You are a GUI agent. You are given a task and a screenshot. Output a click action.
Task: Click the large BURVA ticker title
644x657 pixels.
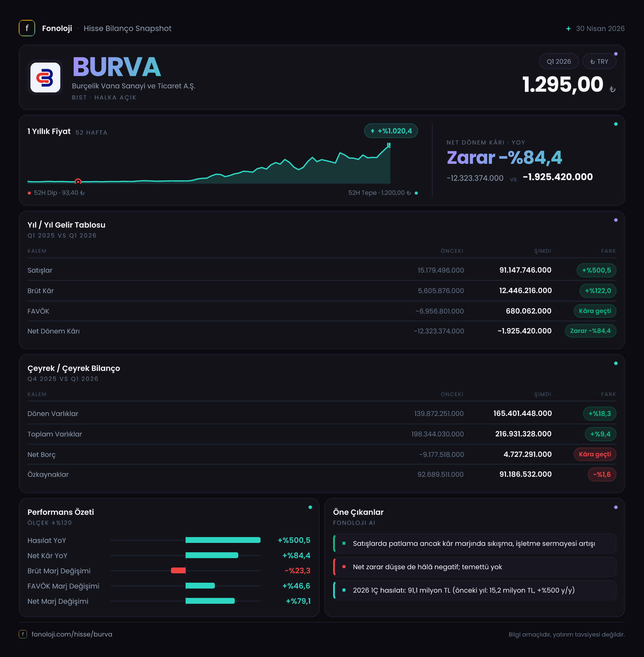tap(117, 67)
